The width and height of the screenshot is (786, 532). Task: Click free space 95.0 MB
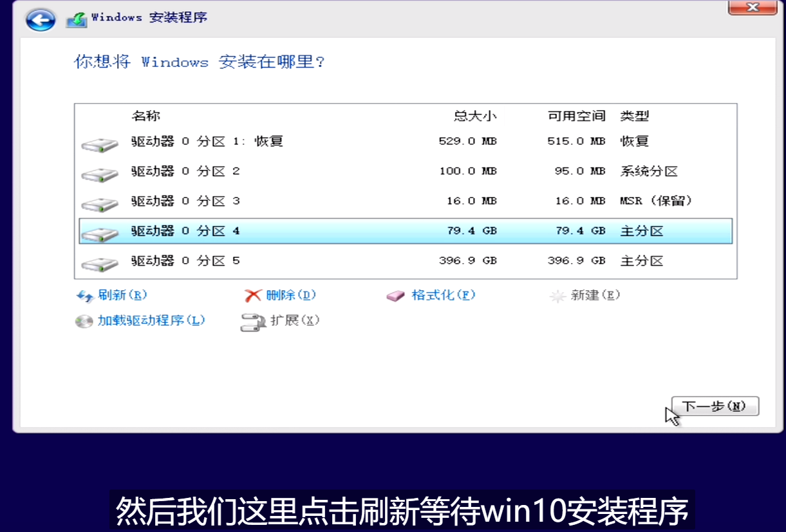(x=580, y=171)
